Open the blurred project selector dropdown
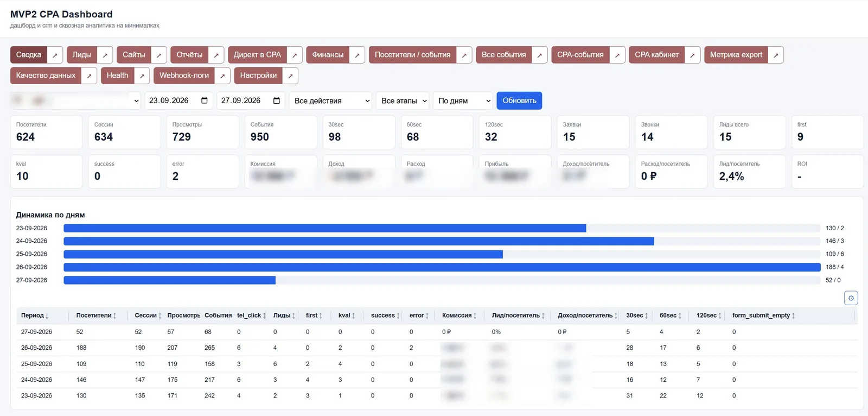The image size is (868, 416). pos(76,100)
